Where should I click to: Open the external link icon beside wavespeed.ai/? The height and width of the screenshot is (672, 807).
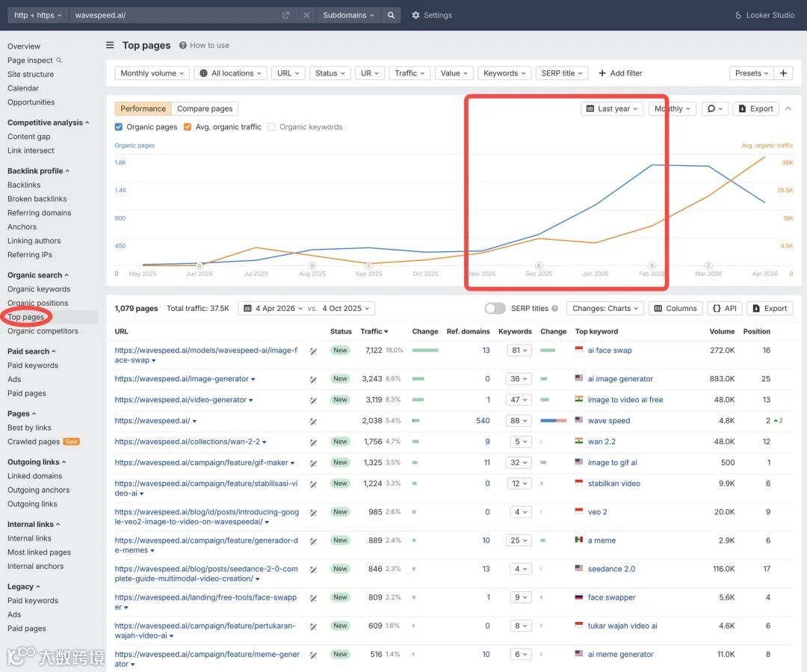click(x=285, y=16)
